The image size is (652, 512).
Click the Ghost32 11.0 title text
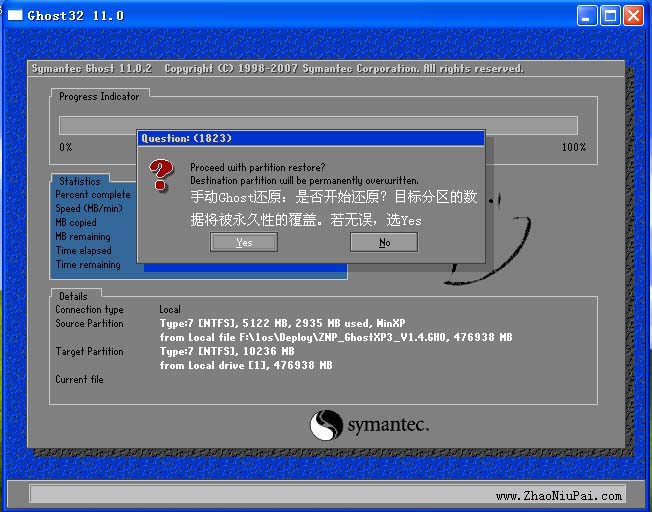pyautogui.click(x=76, y=16)
